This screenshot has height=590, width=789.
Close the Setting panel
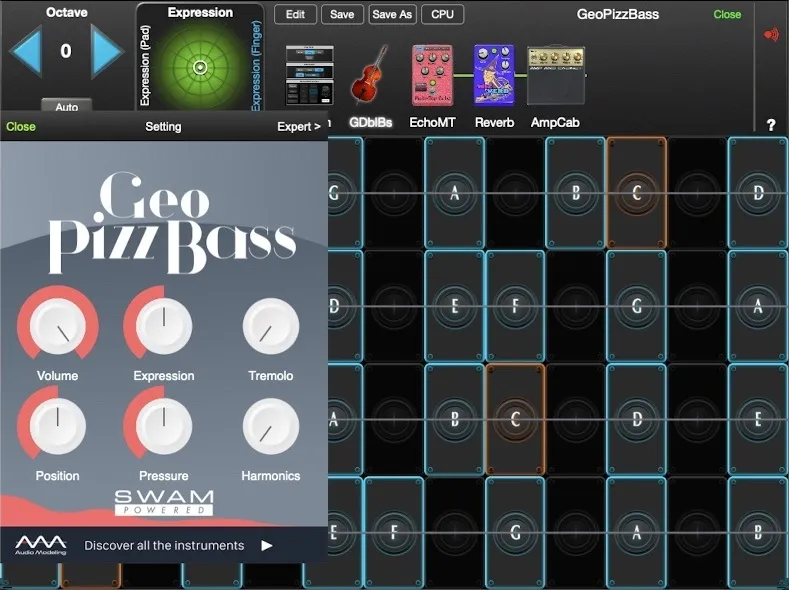21,126
